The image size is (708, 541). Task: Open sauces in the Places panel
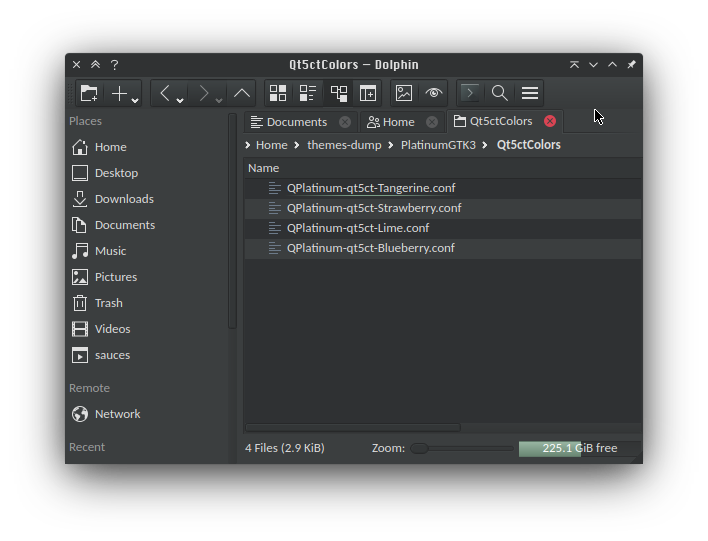(147, 355)
